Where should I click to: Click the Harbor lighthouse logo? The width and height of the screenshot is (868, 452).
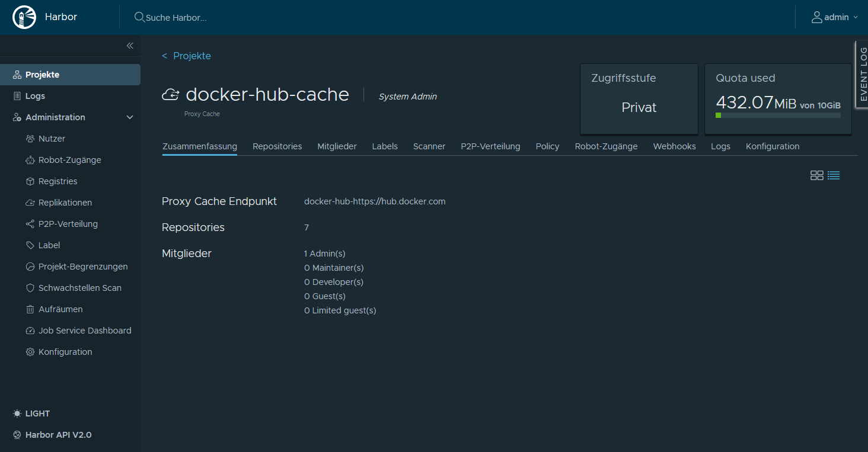point(24,17)
